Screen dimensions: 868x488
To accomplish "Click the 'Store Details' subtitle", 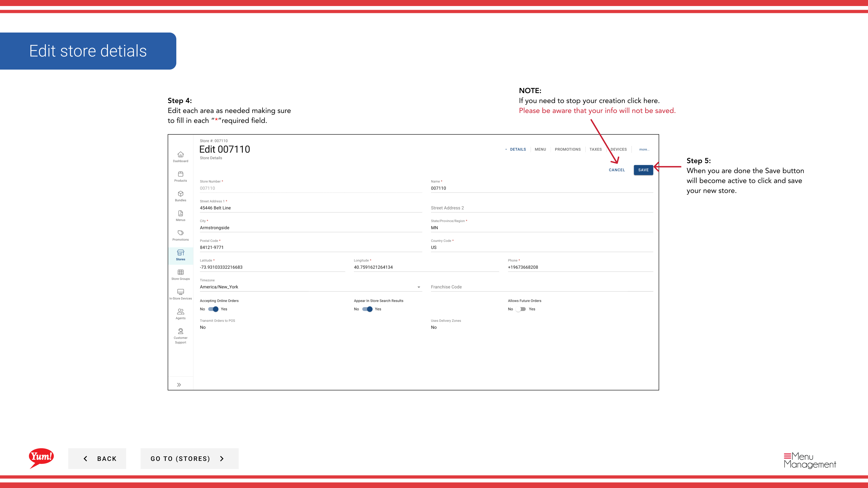I will [211, 158].
